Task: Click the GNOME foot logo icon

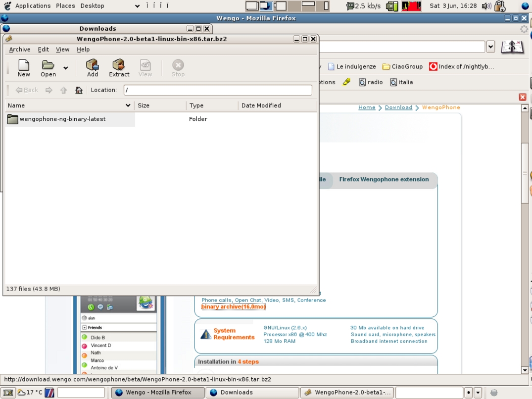Action: [x=7, y=6]
